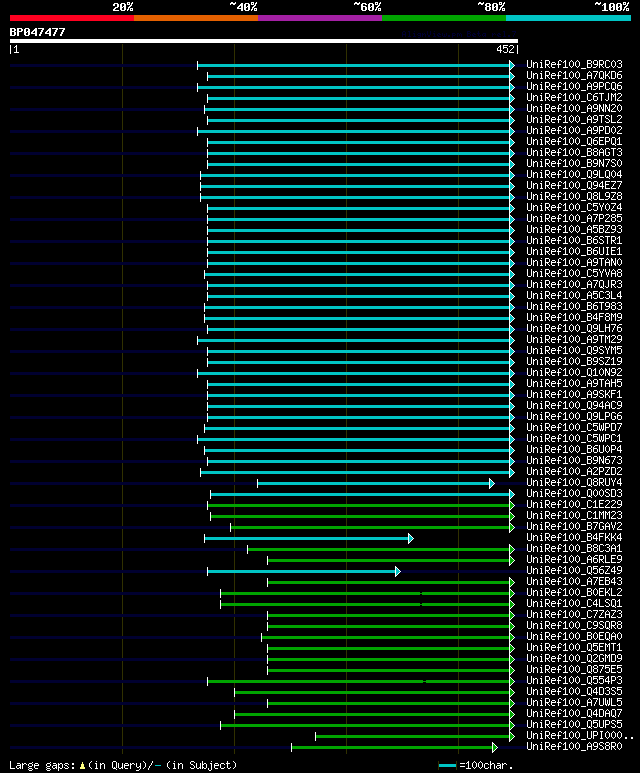Click the UniRef100_C1MM23 label
Viewport: 640px width, 773px height.
[574, 516]
